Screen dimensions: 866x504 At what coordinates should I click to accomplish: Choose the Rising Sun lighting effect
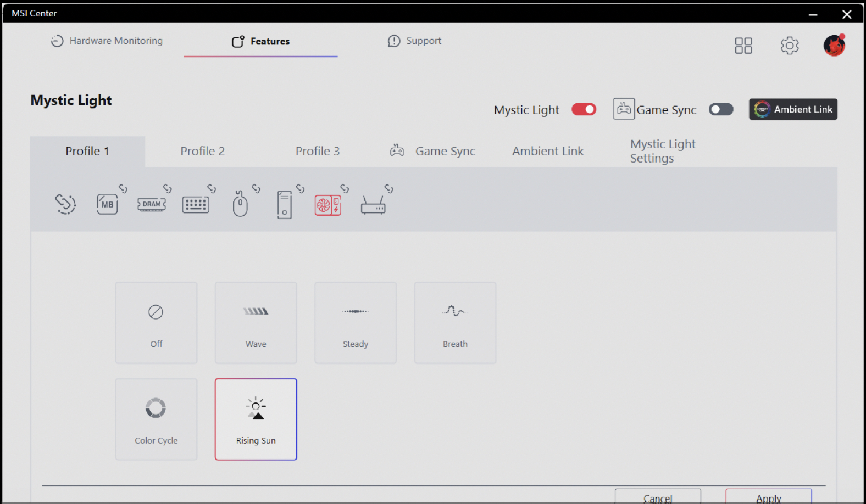(x=256, y=419)
